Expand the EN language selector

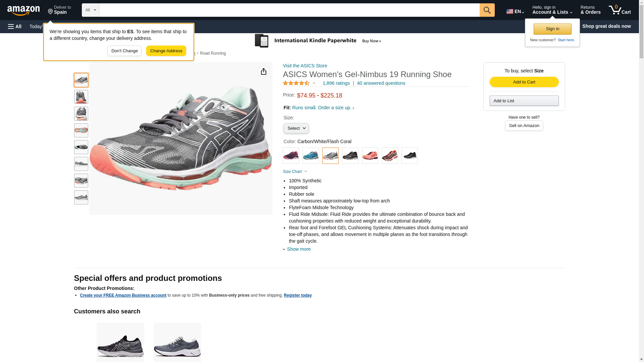click(515, 11)
